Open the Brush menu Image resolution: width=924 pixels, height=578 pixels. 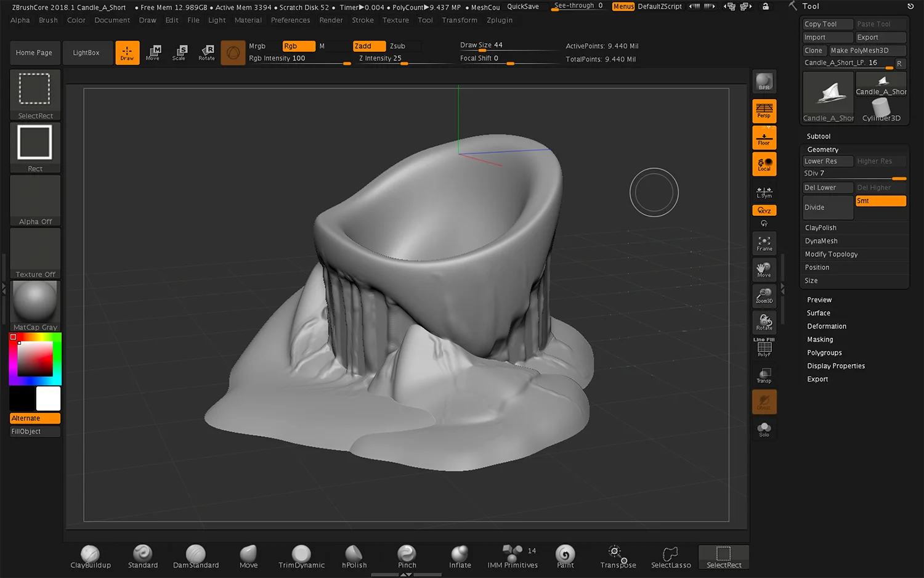pyautogui.click(x=48, y=20)
